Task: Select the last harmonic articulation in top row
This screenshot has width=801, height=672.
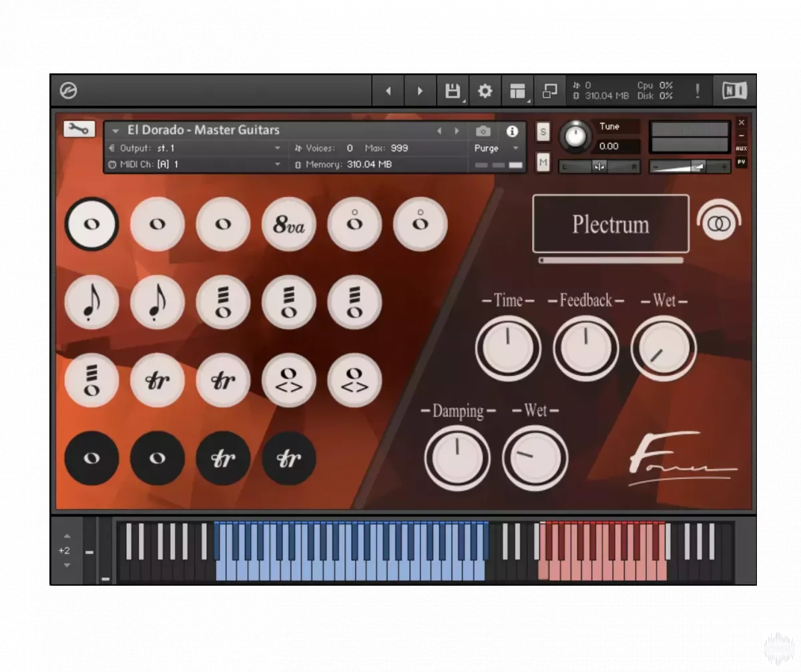Action: (420, 224)
